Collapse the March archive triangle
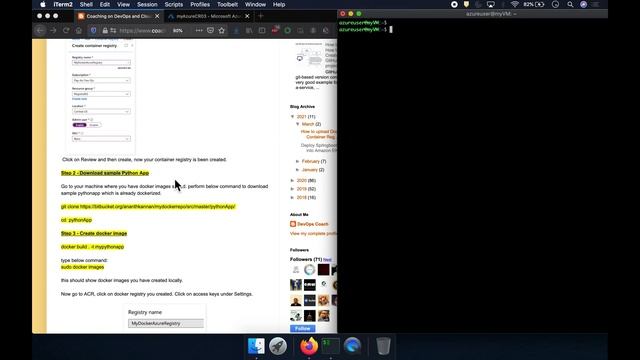The image size is (640, 360). click(x=298, y=124)
